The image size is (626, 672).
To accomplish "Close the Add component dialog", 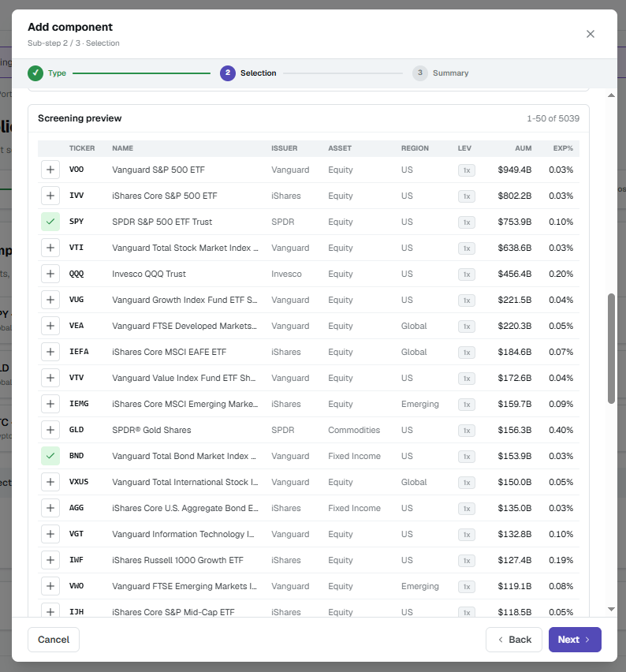I will pyautogui.click(x=591, y=34).
